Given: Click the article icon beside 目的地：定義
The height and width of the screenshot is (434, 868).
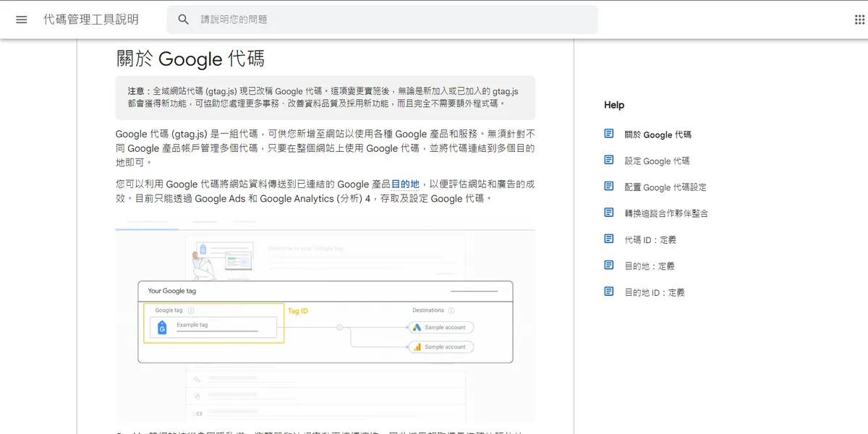Looking at the screenshot, I should (x=609, y=265).
